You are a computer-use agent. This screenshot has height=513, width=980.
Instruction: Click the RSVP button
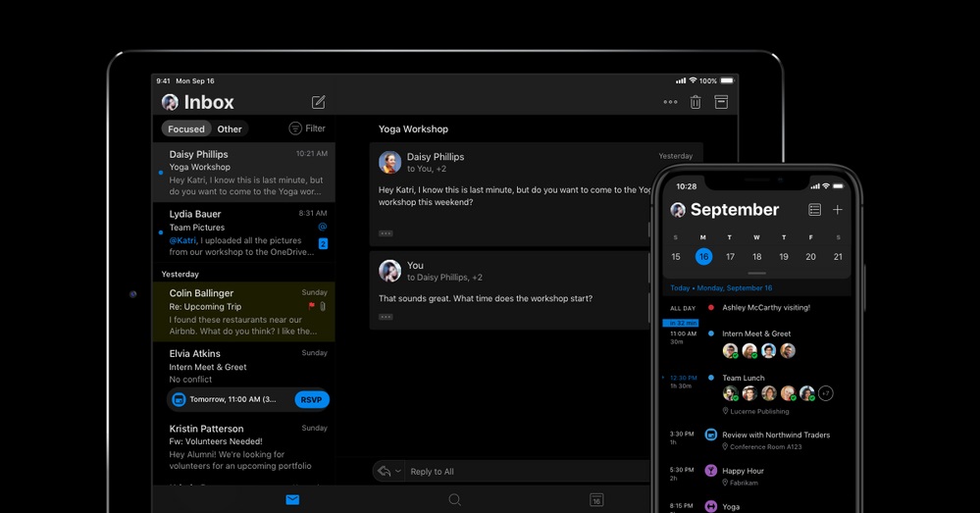(311, 400)
